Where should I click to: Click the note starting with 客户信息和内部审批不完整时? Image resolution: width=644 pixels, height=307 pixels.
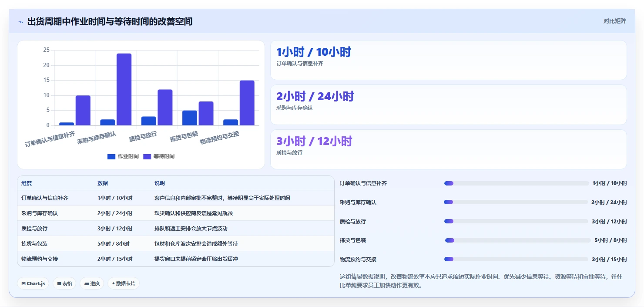[x=222, y=198]
